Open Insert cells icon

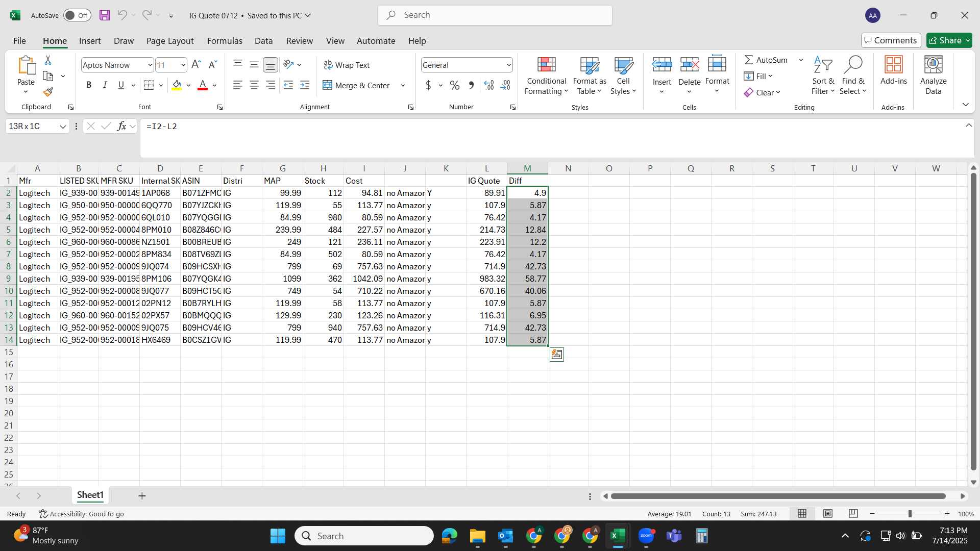pyautogui.click(x=662, y=65)
